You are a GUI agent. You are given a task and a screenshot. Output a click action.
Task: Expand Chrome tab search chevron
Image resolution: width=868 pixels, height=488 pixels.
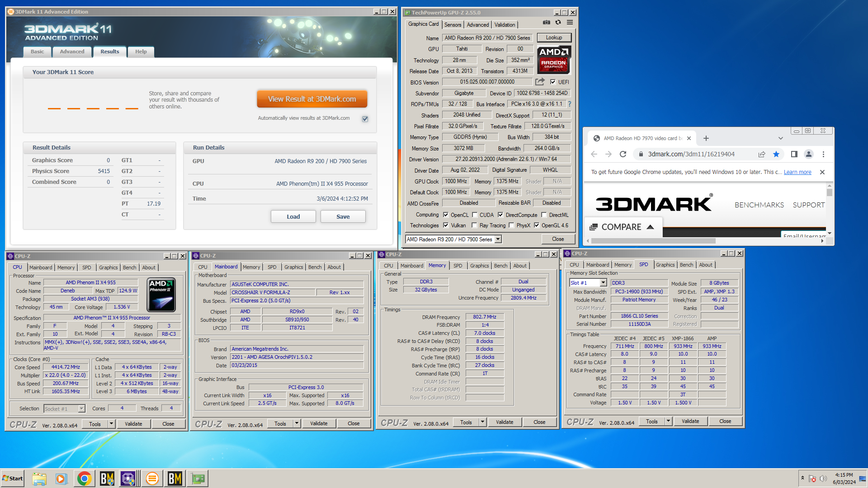(x=780, y=138)
